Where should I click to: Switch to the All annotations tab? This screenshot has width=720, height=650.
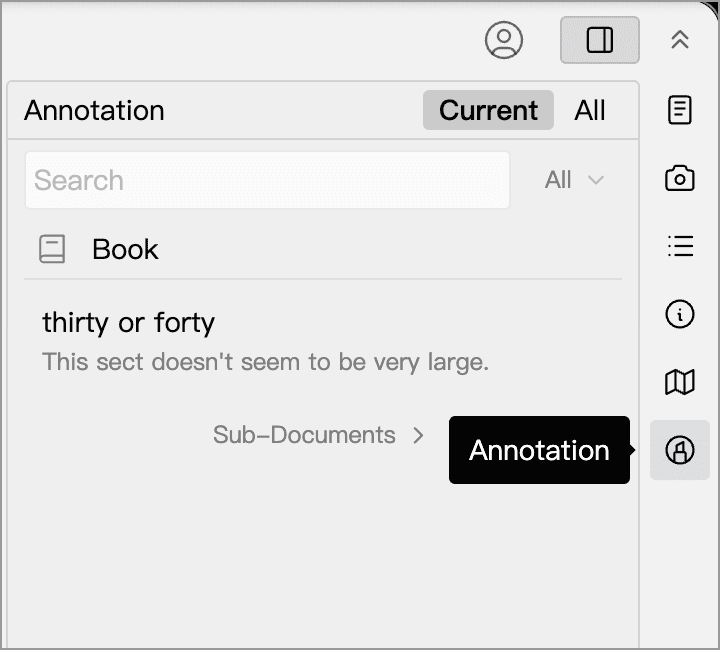pyautogui.click(x=590, y=110)
